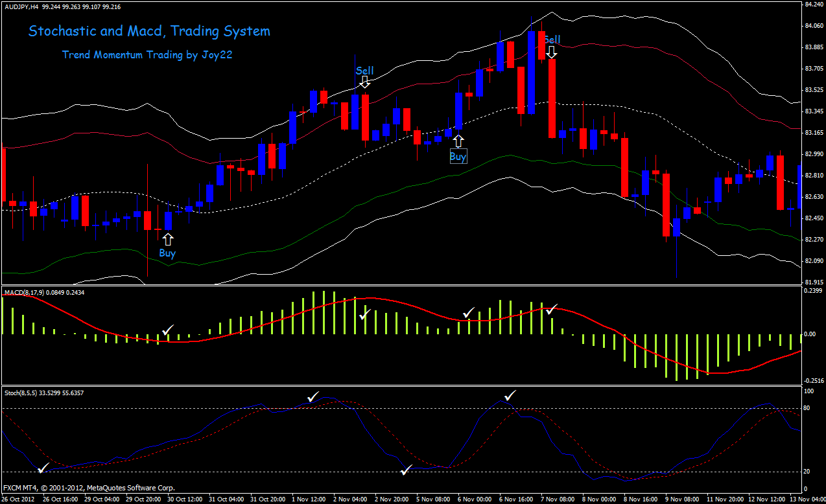Click price level 82.990 on the axis

coord(813,154)
